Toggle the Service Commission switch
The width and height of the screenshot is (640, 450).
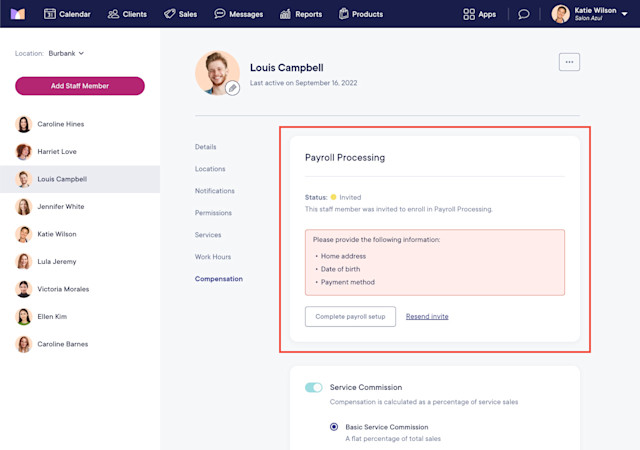coord(313,387)
